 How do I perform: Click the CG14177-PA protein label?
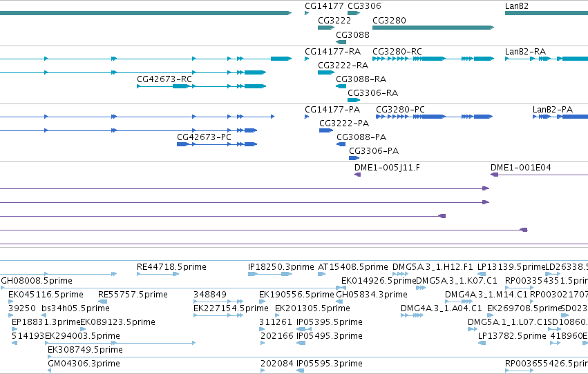tap(332, 110)
